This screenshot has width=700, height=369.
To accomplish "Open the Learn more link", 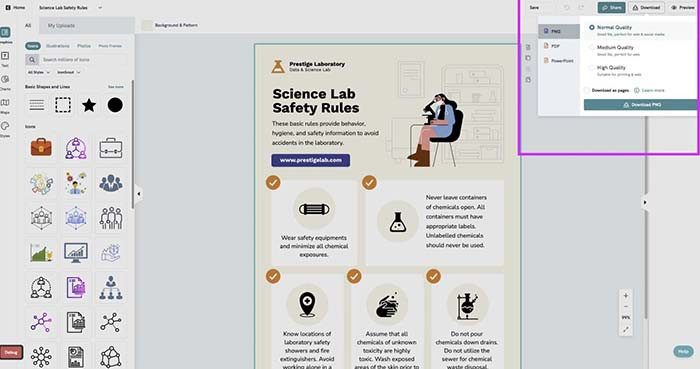I will click(x=653, y=90).
